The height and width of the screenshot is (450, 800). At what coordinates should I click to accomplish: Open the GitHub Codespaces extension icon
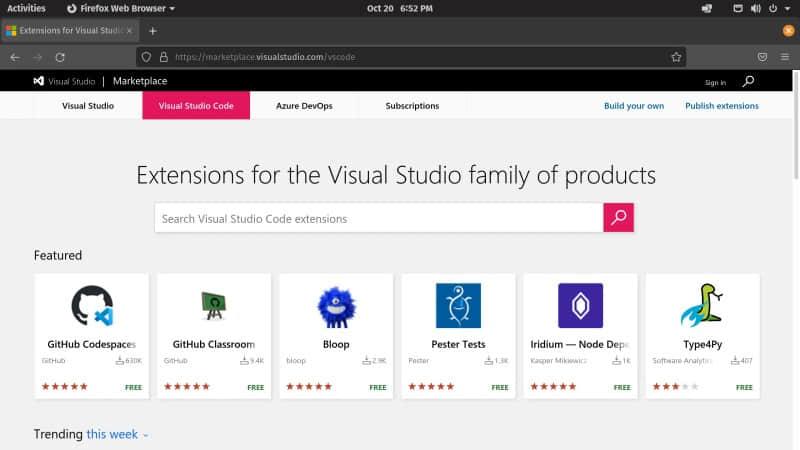pos(91,306)
